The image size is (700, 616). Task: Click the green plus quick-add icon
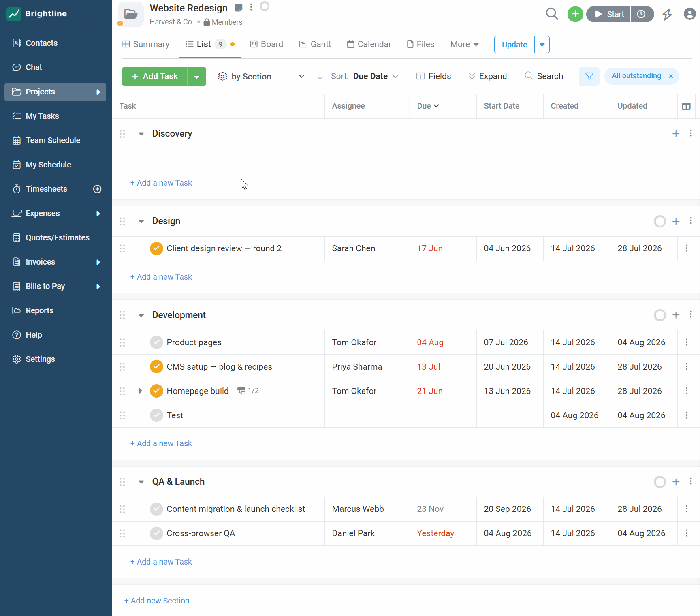tap(575, 14)
